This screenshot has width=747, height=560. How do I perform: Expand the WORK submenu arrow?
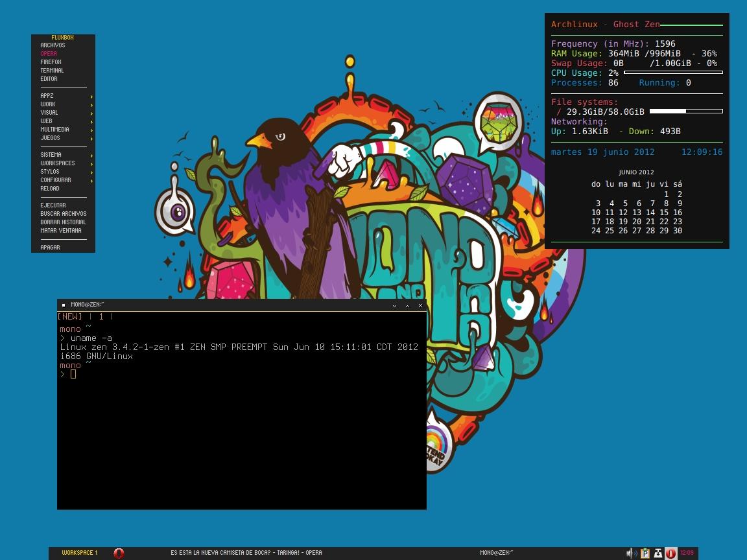coord(91,105)
